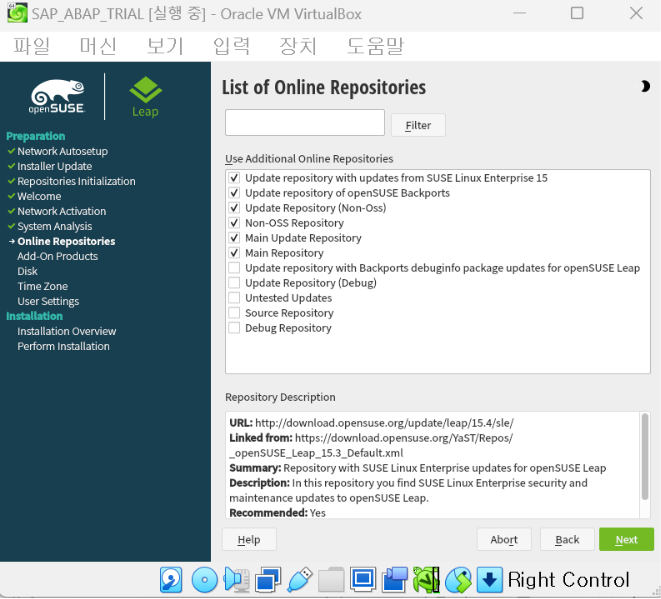Select Network Autosetup in sidebar steps
Screen dimensions: 661x599
coord(62,151)
